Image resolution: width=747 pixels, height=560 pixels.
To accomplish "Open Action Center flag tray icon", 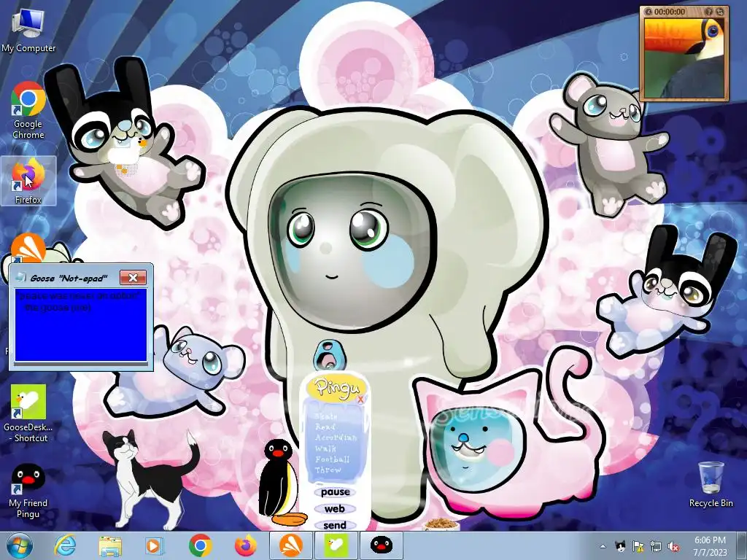I will coord(638,546).
